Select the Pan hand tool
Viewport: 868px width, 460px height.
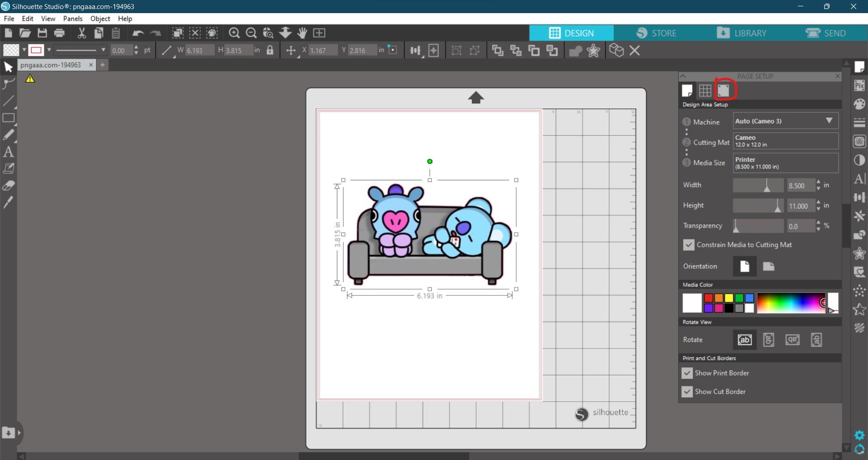coord(302,33)
